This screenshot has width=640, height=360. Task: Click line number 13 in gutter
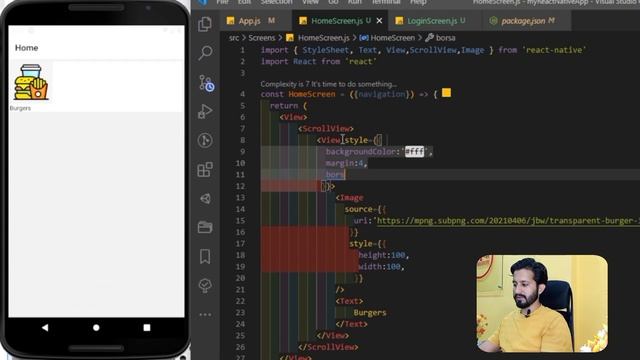(x=241, y=198)
